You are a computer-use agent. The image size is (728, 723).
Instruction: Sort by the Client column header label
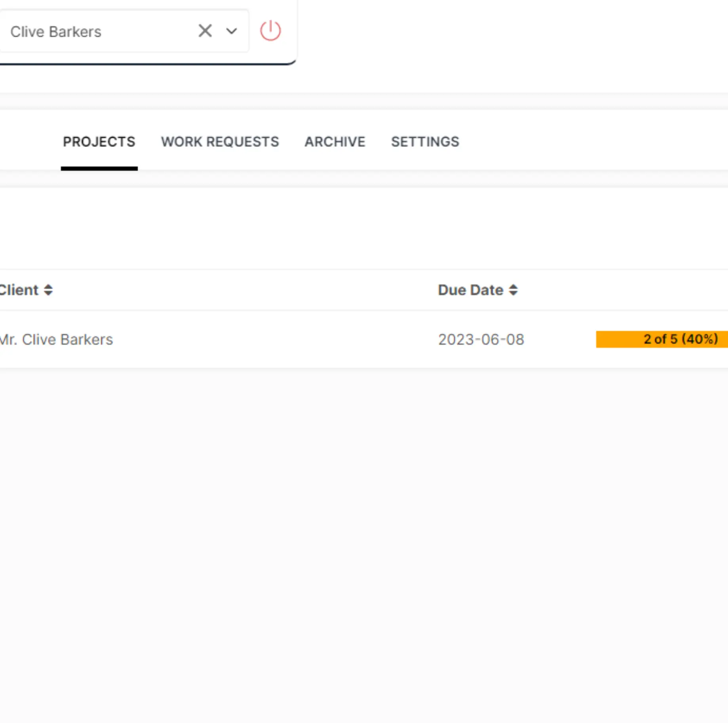point(19,290)
